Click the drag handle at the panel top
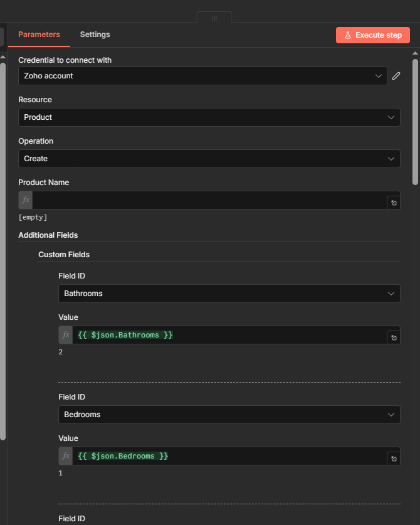420x525 pixels. pos(214,18)
